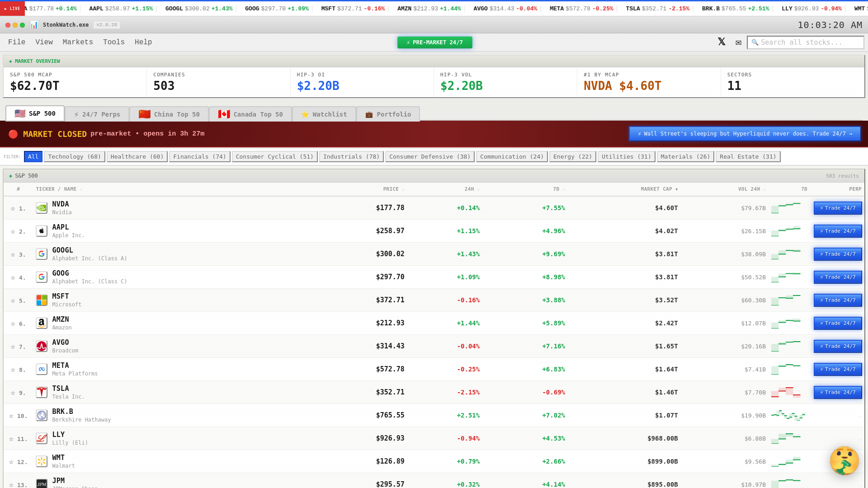Star MSFT to add to watchlist

pyautogui.click(x=13, y=300)
